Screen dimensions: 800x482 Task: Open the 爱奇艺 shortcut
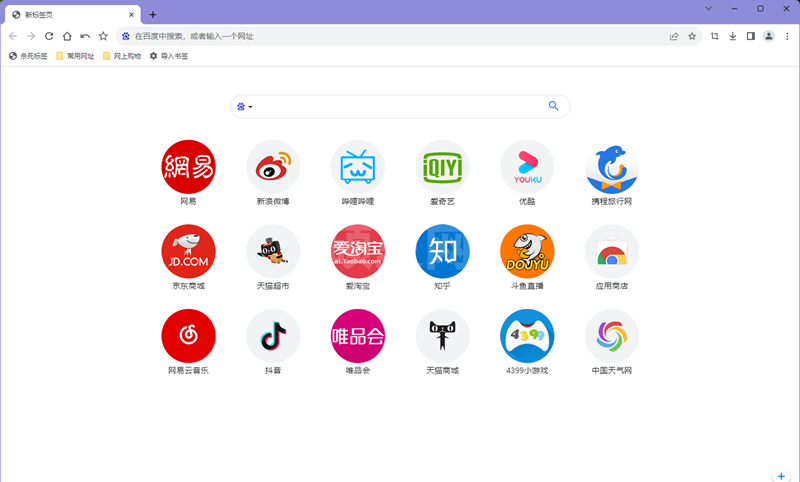tap(442, 167)
